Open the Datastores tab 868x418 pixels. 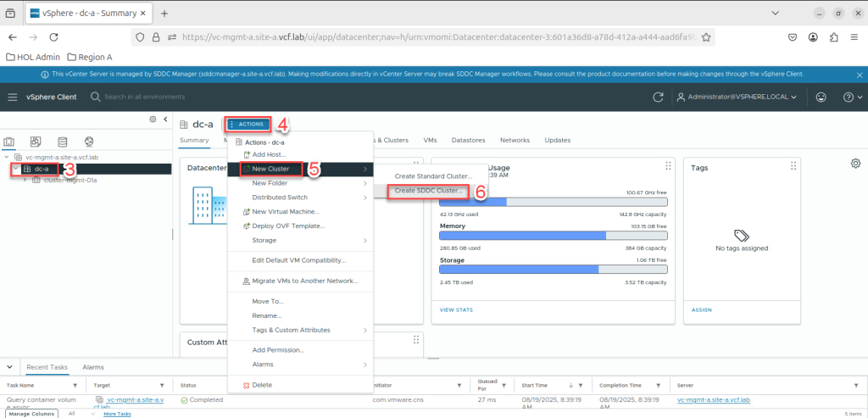(x=468, y=140)
